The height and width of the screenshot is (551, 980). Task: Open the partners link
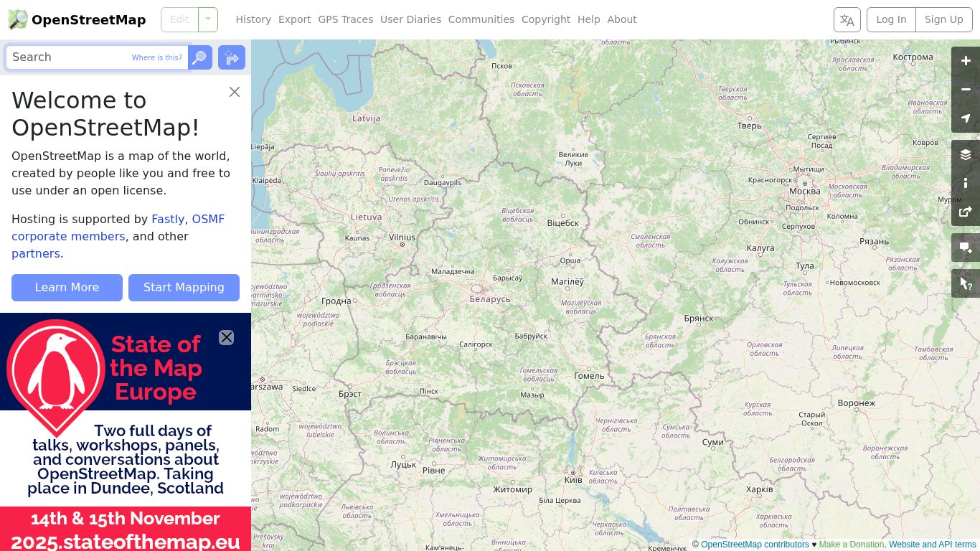36,254
